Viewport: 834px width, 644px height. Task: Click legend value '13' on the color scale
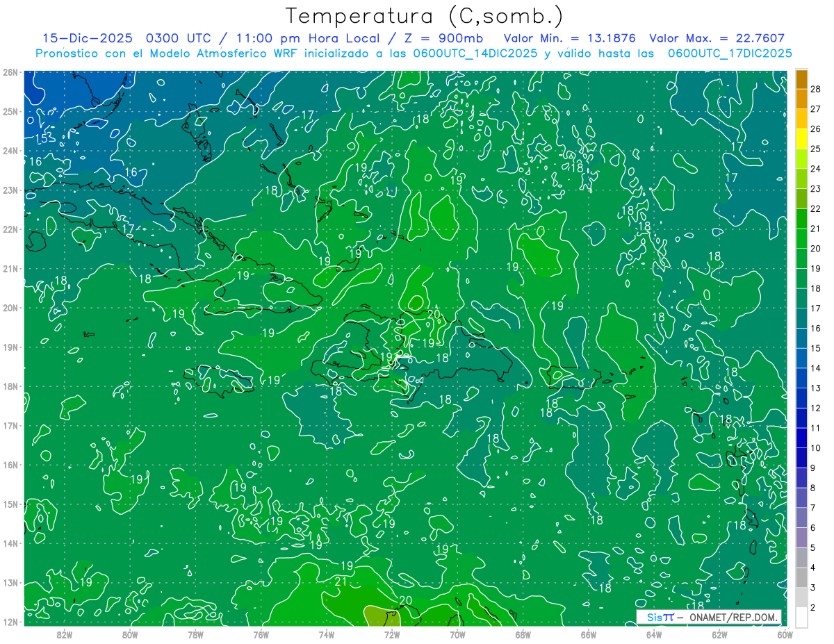point(816,388)
